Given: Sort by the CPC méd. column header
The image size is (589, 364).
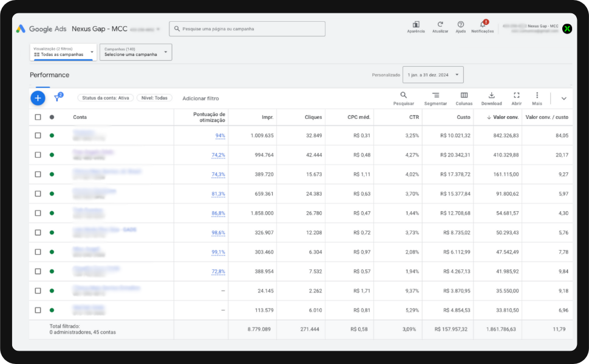Looking at the screenshot, I should [359, 117].
